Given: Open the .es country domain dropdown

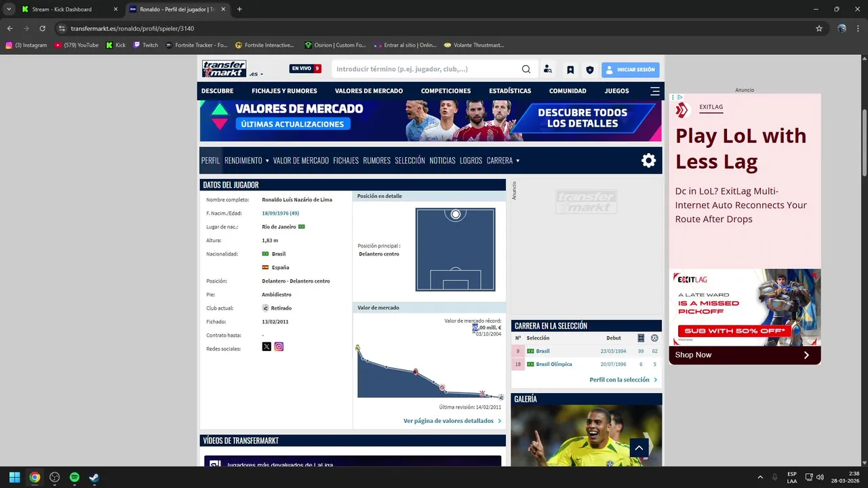Looking at the screenshot, I should click(256, 74).
